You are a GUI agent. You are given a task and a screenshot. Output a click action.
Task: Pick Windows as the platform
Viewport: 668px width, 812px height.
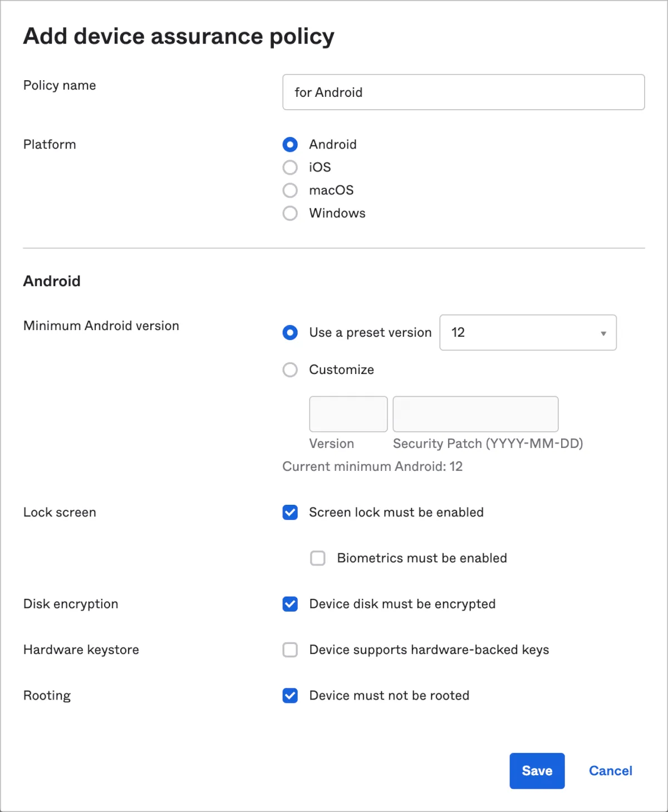[x=290, y=213]
